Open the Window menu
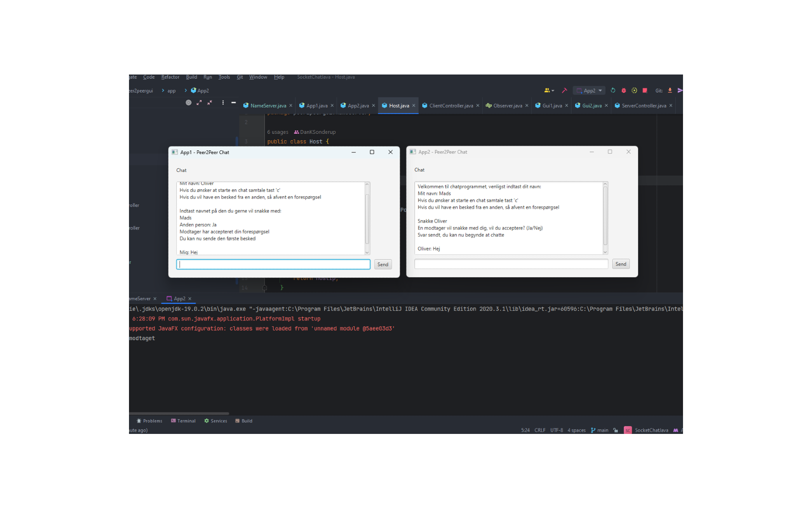The image size is (812, 508). [x=258, y=77]
